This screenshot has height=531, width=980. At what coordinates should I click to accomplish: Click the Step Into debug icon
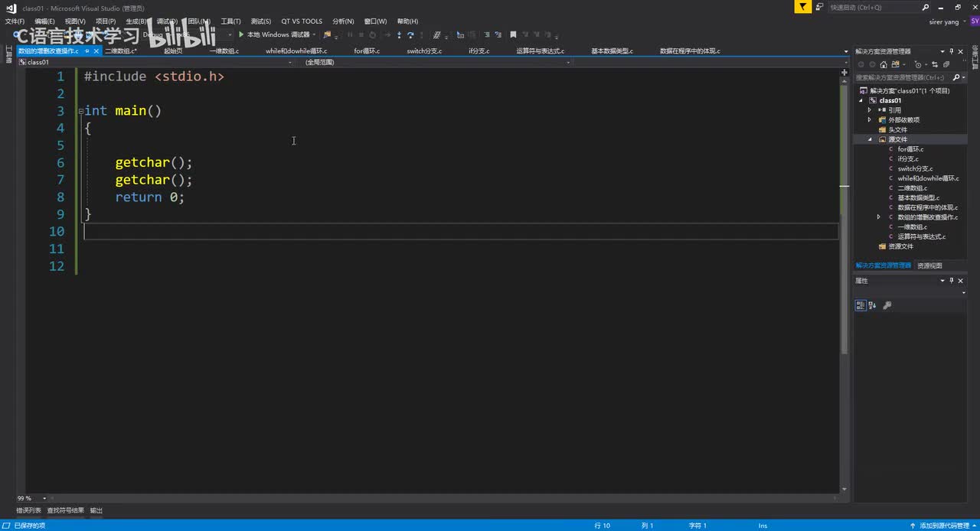(399, 34)
